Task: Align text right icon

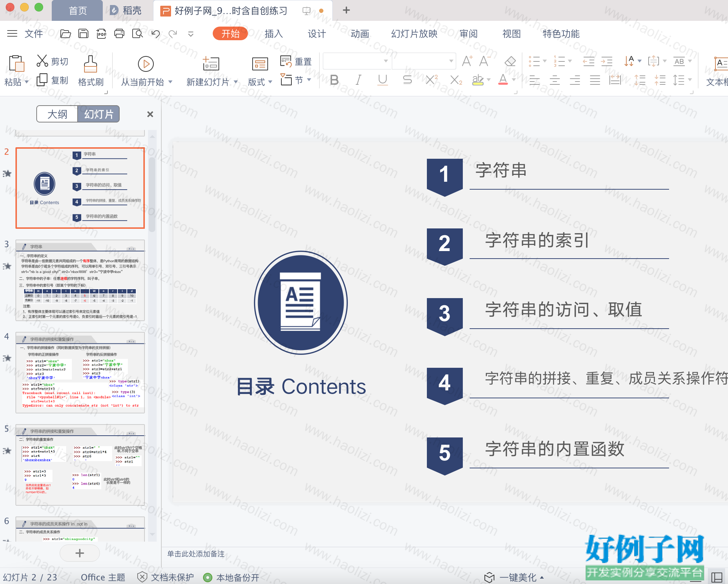Action: click(x=575, y=80)
